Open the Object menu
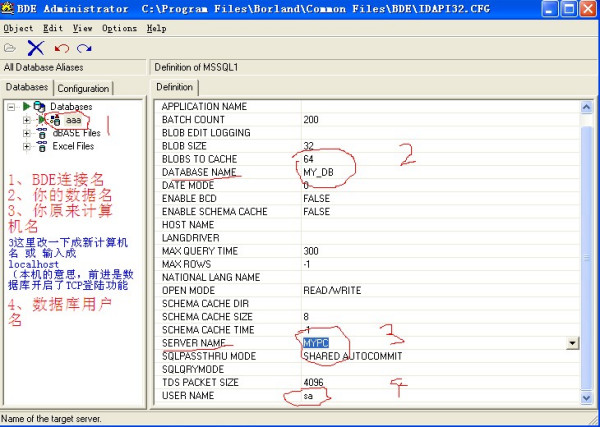600x427 pixels. 18,28
